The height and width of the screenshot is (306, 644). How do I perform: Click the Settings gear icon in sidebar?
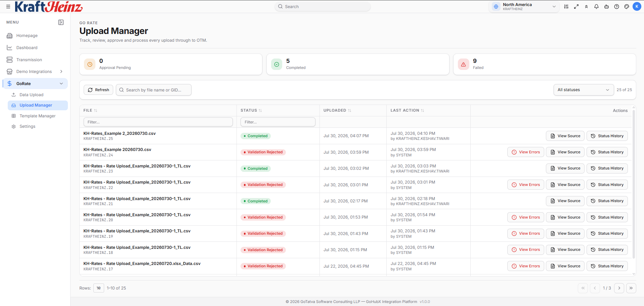click(14, 127)
